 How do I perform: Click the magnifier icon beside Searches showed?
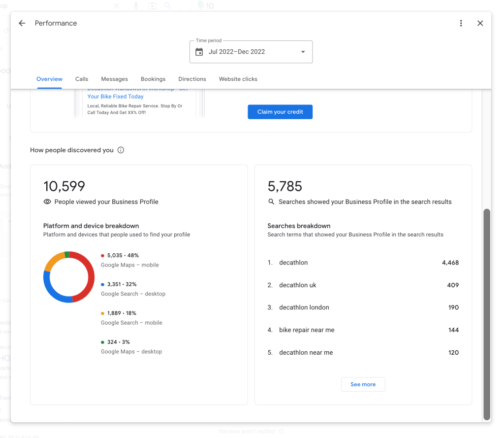pyautogui.click(x=271, y=202)
